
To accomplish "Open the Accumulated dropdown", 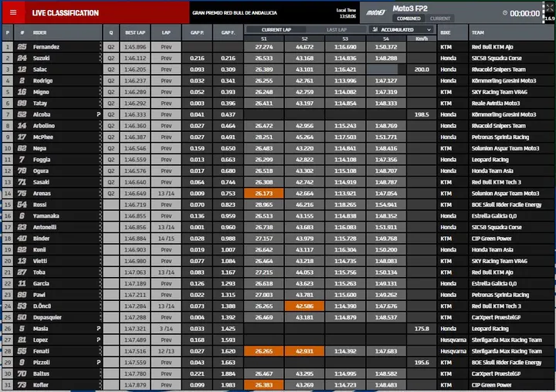I will pyautogui.click(x=402, y=29).
